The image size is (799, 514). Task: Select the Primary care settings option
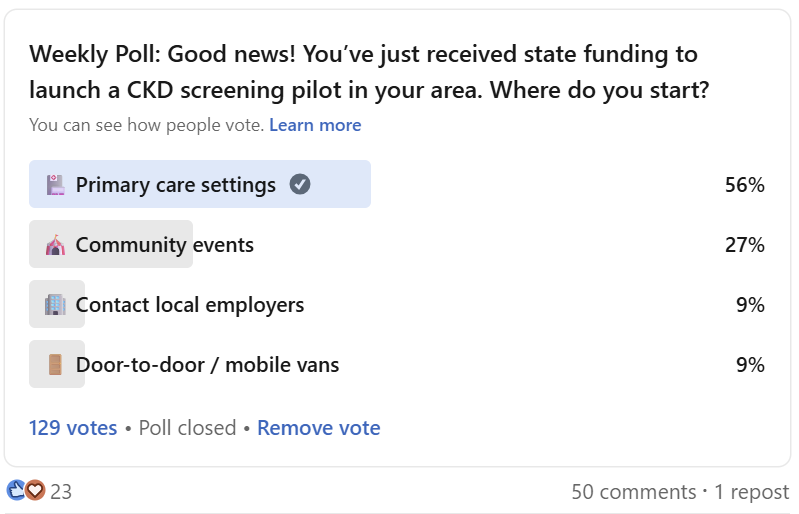[x=396, y=184]
